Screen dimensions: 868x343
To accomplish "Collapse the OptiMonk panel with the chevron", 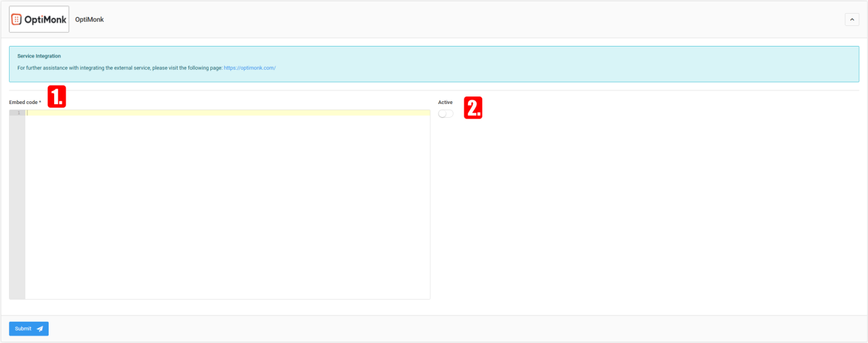I will click(x=852, y=20).
